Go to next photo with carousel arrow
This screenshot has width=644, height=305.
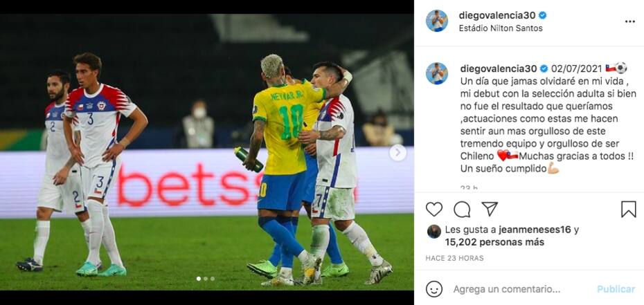pos(397,153)
